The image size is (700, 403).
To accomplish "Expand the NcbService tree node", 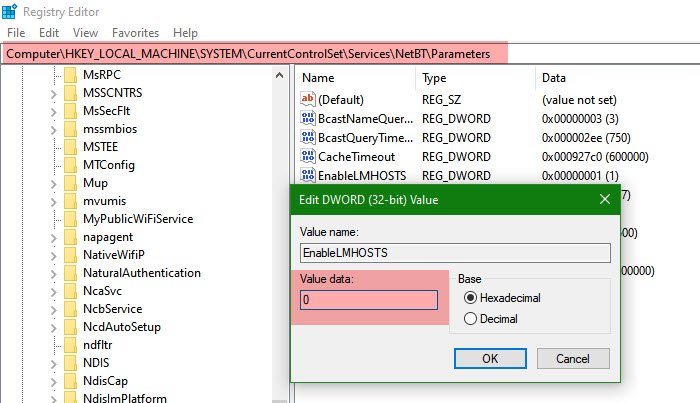I will pos(50,309).
